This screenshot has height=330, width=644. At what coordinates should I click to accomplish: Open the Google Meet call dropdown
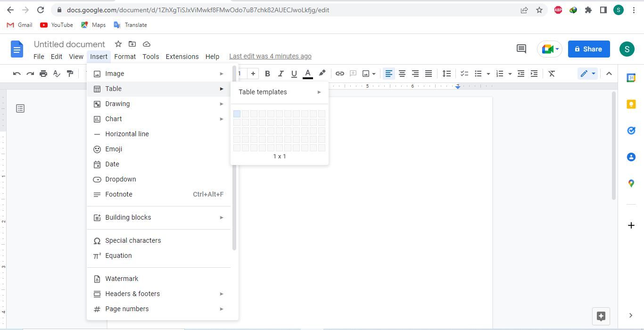550,49
